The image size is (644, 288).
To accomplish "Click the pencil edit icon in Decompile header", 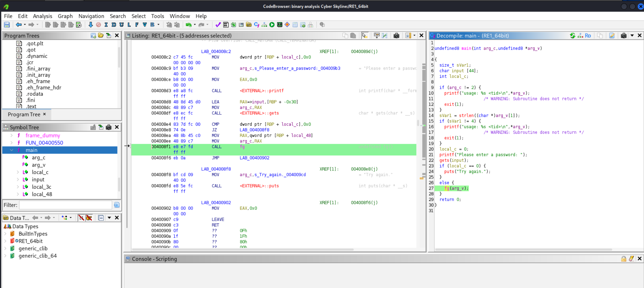I will coord(612,36).
